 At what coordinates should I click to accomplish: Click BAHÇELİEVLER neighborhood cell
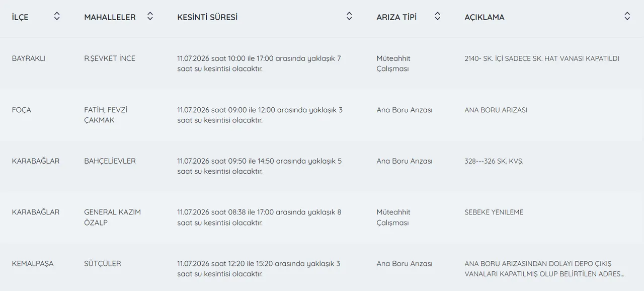coord(110,161)
